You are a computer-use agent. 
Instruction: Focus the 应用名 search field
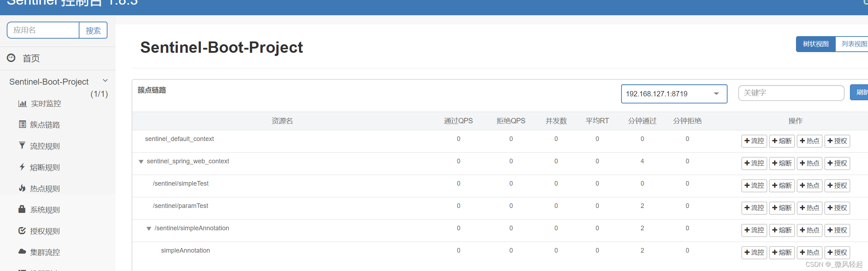43,30
